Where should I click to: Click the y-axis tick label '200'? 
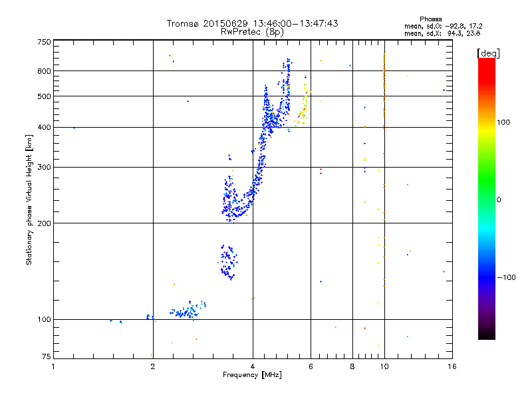click(44, 223)
